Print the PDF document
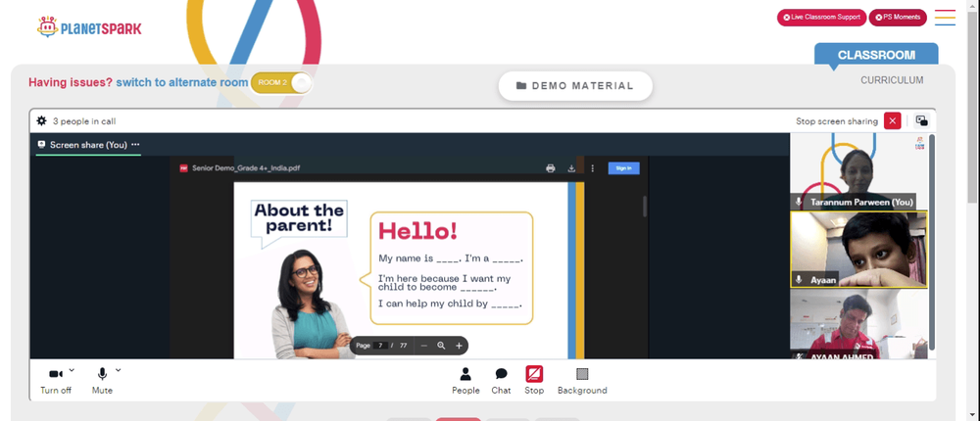 coord(550,168)
